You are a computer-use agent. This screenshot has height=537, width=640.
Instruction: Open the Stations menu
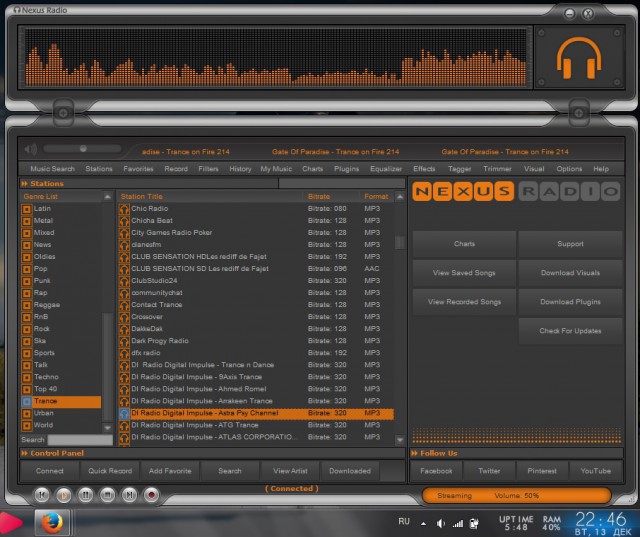click(99, 169)
